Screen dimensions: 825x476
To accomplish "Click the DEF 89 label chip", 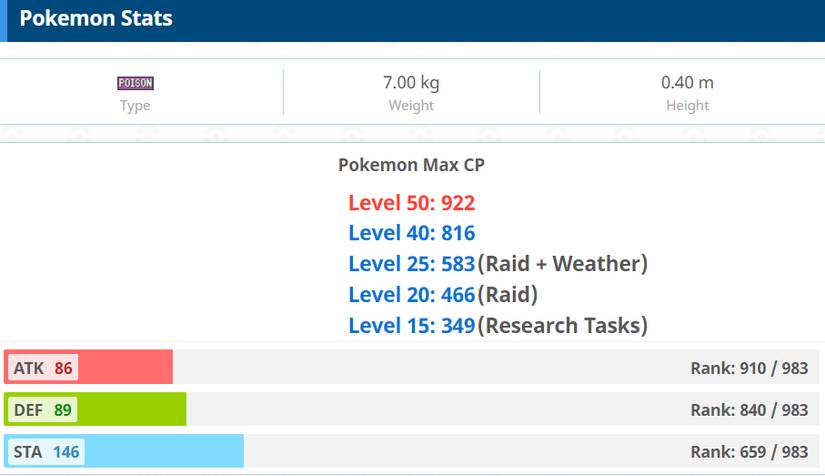I will [43, 410].
